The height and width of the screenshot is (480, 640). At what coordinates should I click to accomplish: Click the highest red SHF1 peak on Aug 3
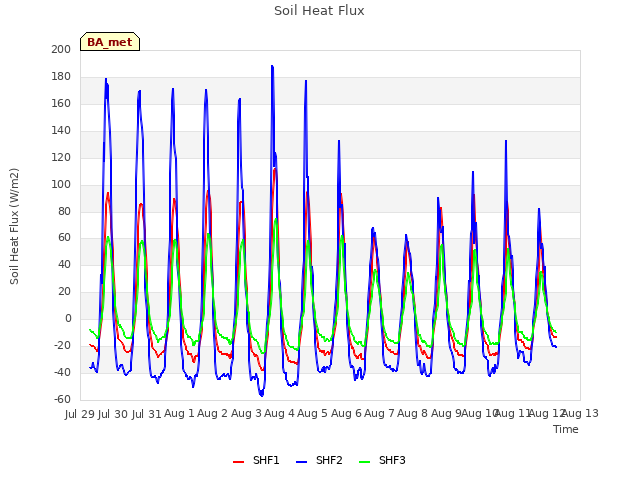click(x=275, y=169)
